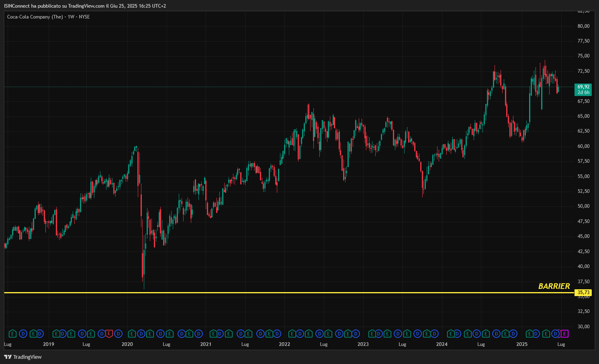The width and height of the screenshot is (599, 364).
Task: Click the blue D dividend marker just before the 2024 label
Action: click(x=435, y=333)
